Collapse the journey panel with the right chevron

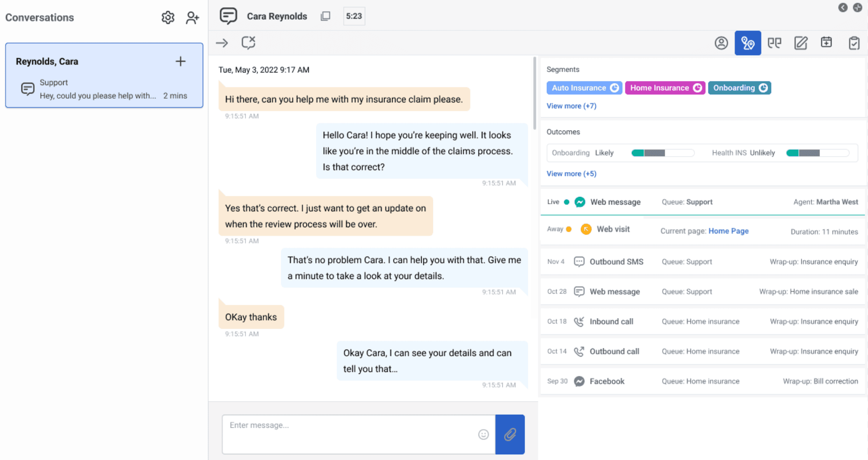(x=843, y=7)
